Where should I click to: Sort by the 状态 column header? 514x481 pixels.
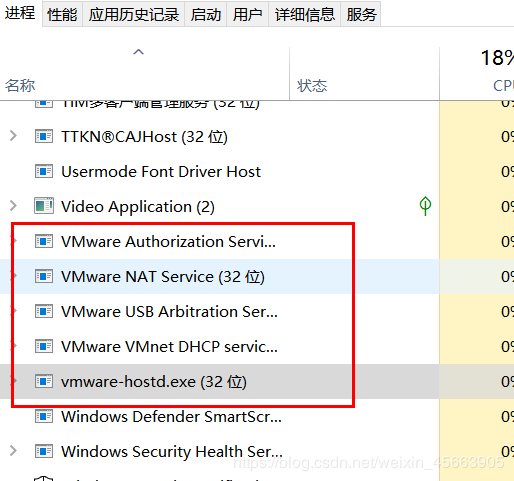click(x=364, y=74)
